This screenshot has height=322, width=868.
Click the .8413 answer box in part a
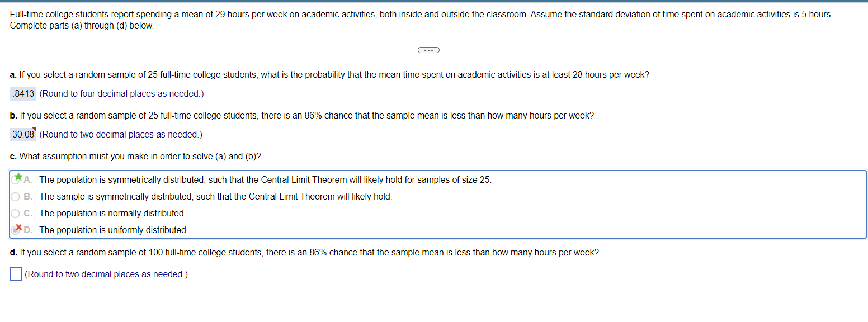tap(22, 93)
